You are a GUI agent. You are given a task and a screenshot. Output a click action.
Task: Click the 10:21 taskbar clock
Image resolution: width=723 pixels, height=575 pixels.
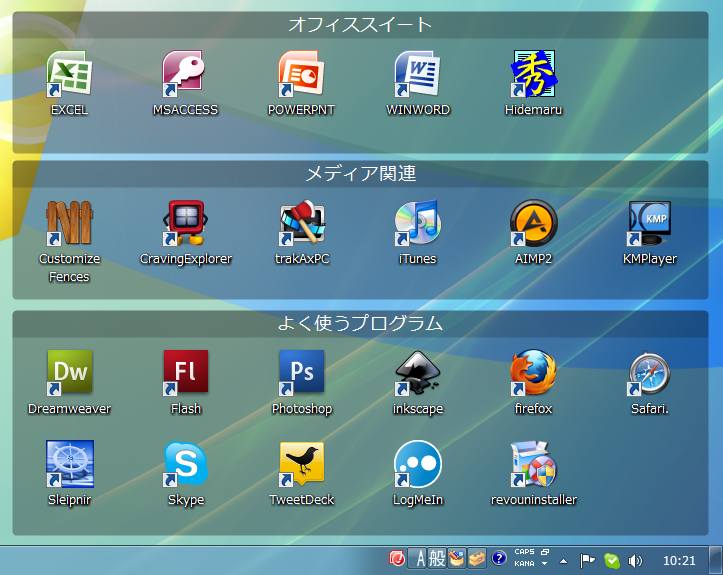679,561
